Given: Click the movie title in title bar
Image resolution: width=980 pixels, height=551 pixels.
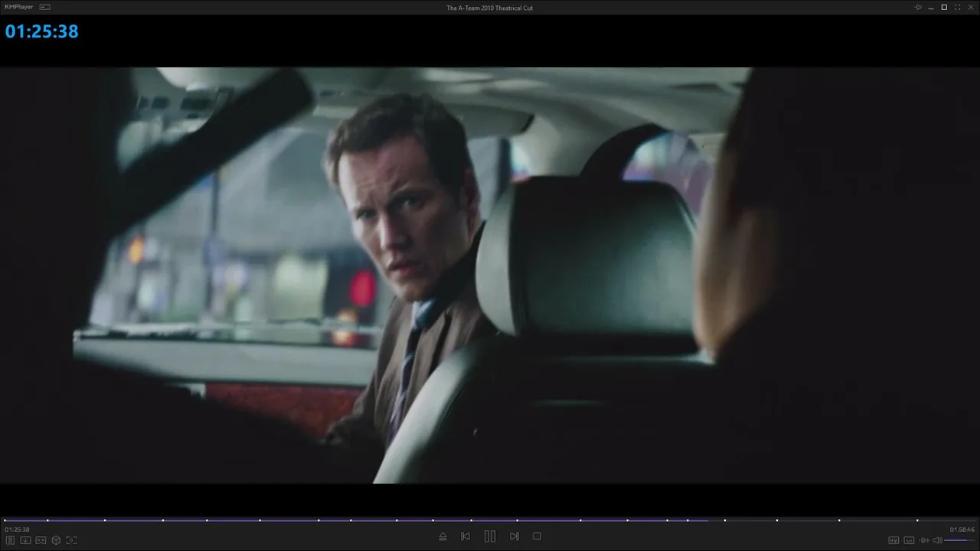Looking at the screenshot, I should 490,8.
